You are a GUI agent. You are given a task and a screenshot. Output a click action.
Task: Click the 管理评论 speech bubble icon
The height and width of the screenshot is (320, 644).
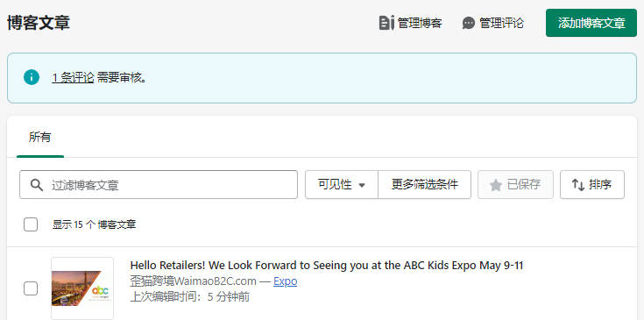468,23
